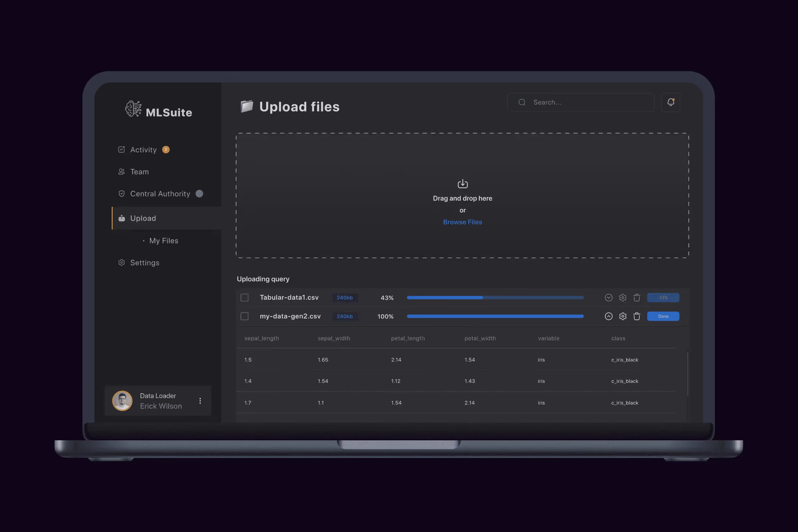Viewport: 798px width, 532px height.
Task: Click the Tabular-data1.csv progress bar
Action: pos(495,298)
